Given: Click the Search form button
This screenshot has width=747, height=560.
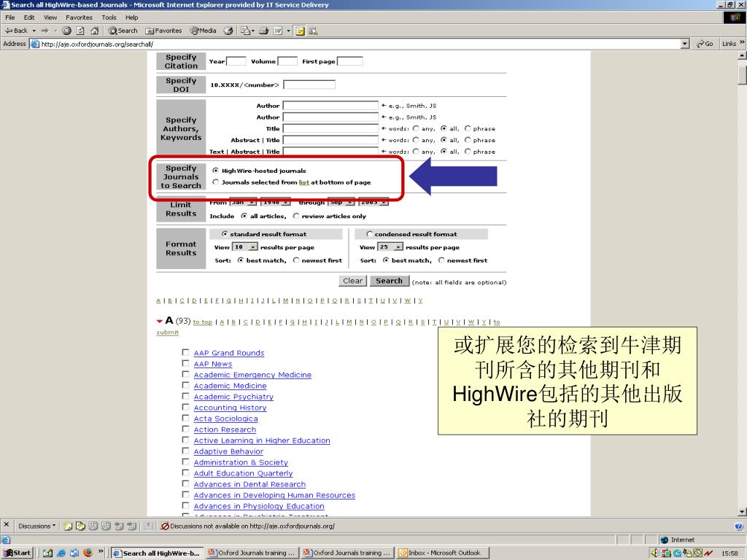Looking at the screenshot, I should pos(390,281).
